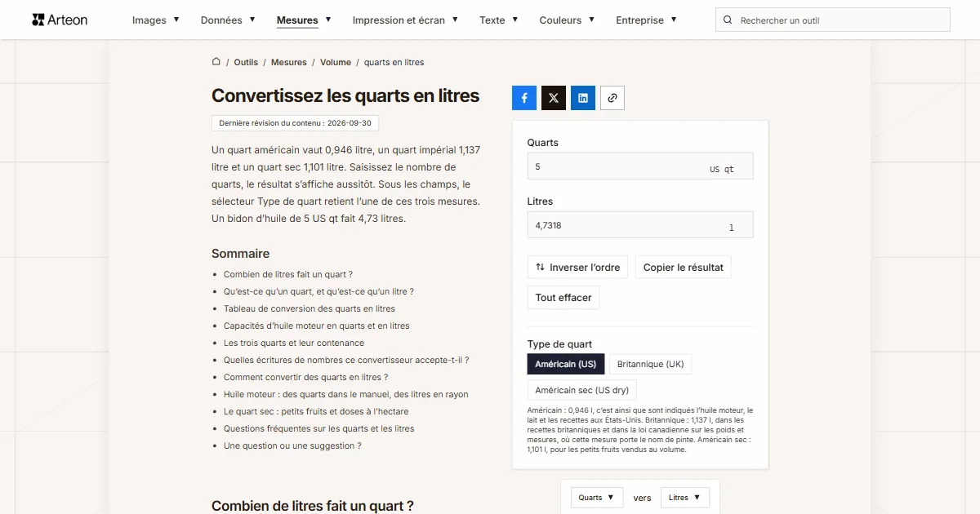Click the Arteon logo

pyautogui.click(x=60, y=20)
